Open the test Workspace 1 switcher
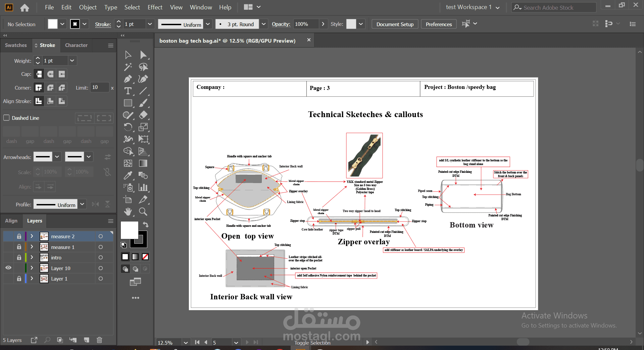Image resolution: width=644 pixels, height=350 pixels. [x=473, y=7]
